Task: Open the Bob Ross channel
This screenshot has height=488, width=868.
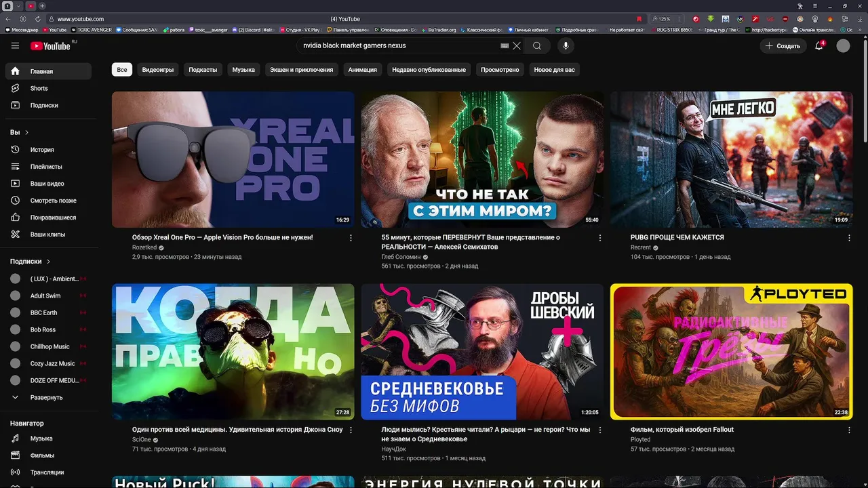Action: pyautogui.click(x=48, y=329)
